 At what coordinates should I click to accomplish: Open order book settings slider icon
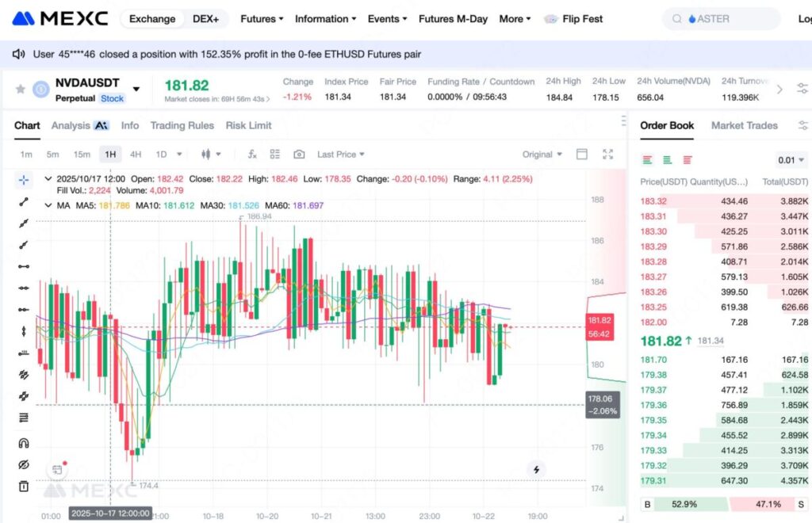(x=802, y=125)
